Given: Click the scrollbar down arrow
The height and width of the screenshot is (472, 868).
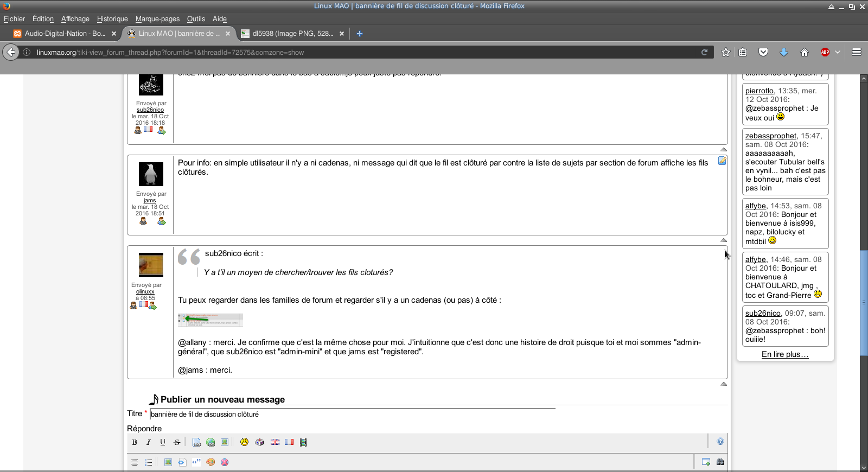Looking at the screenshot, I should [x=864, y=468].
